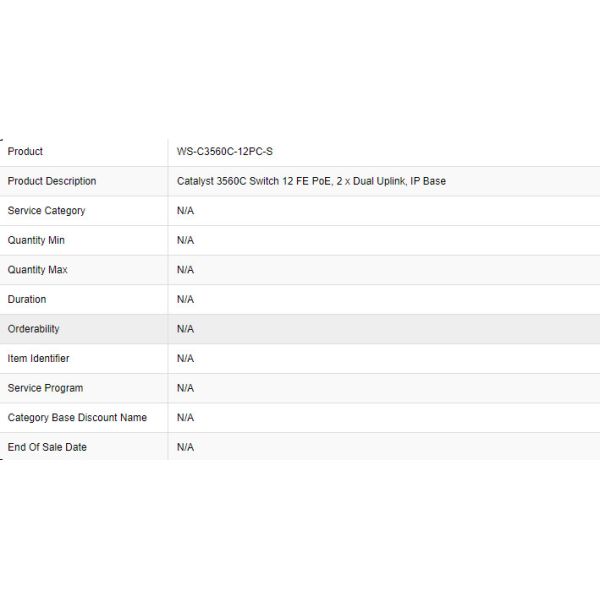Select the Catalyst 3560C Switch description text
This screenshot has height=600, width=600.
[311, 181]
